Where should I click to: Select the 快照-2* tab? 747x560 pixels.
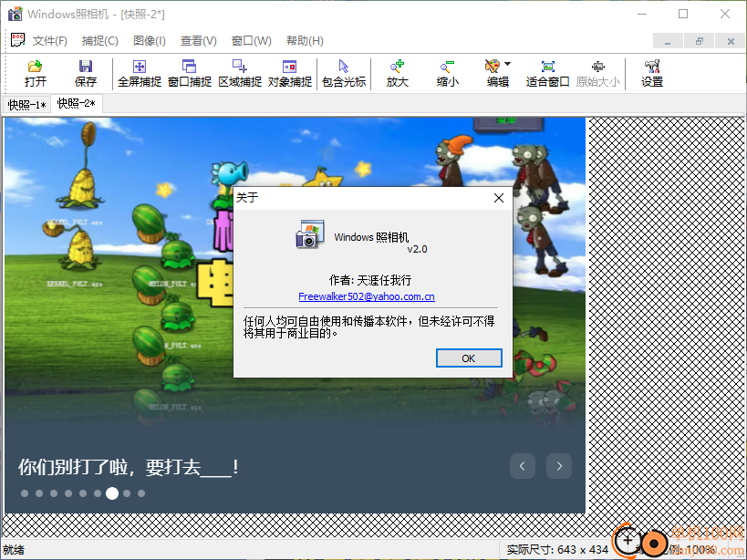click(77, 103)
